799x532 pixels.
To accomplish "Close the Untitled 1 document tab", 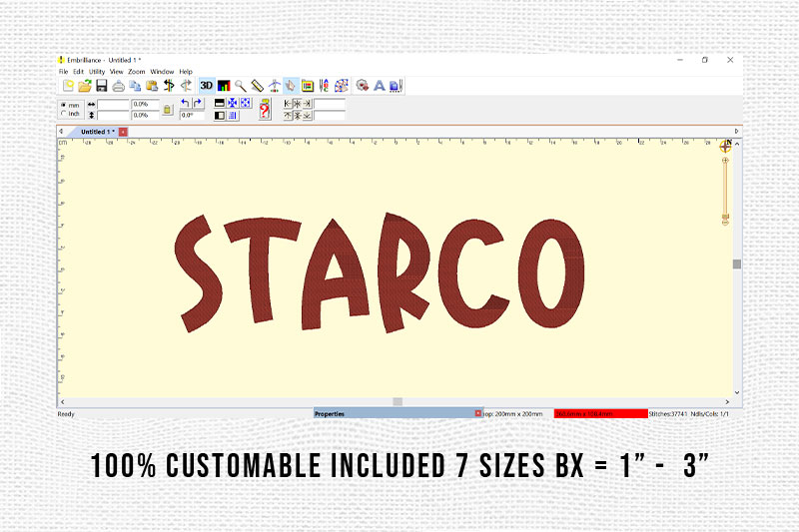I will [x=123, y=132].
